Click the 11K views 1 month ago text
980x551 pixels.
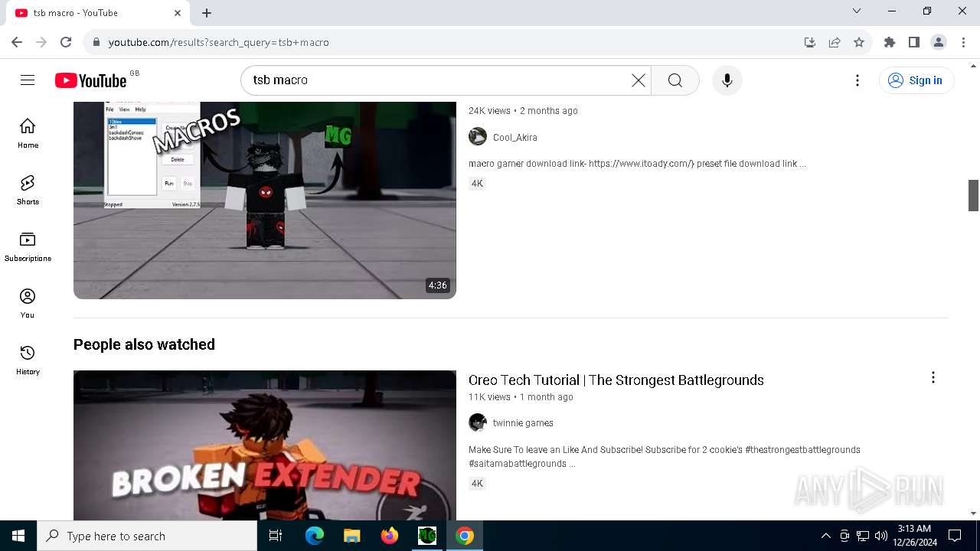point(521,397)
